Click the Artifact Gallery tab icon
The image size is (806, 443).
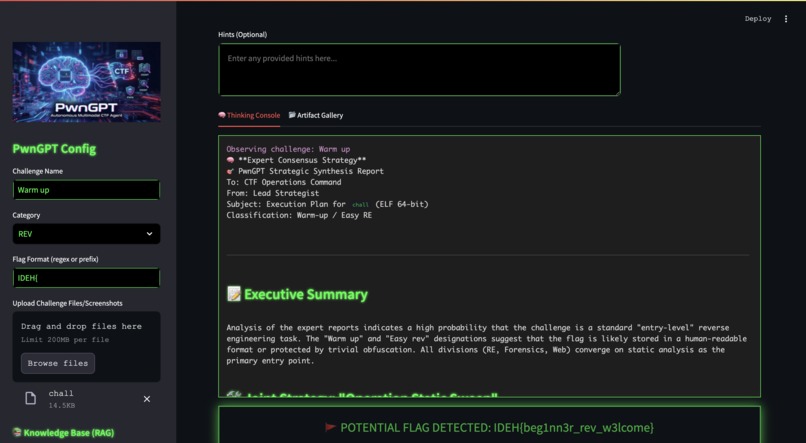coord(292,115)
